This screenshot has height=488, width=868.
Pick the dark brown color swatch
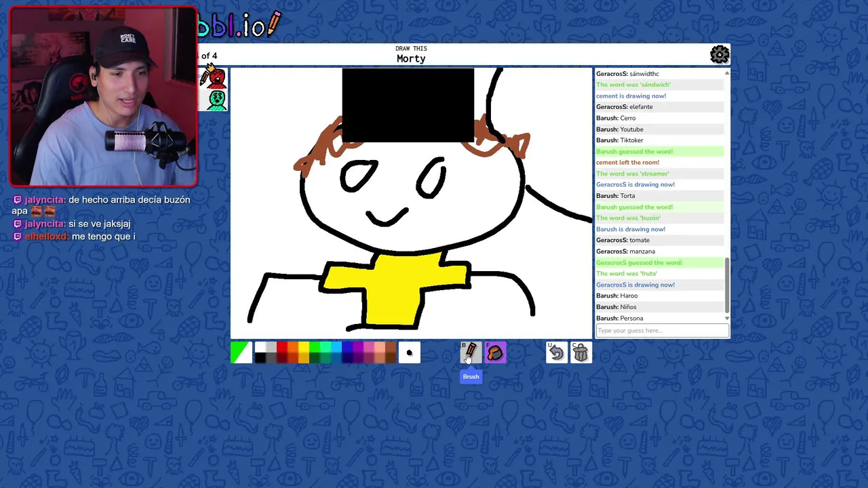point(391,358)
